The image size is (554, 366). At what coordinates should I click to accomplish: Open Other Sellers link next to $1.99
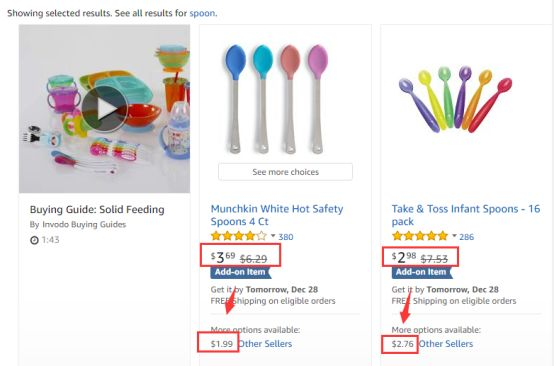click(x=265, y=344)
